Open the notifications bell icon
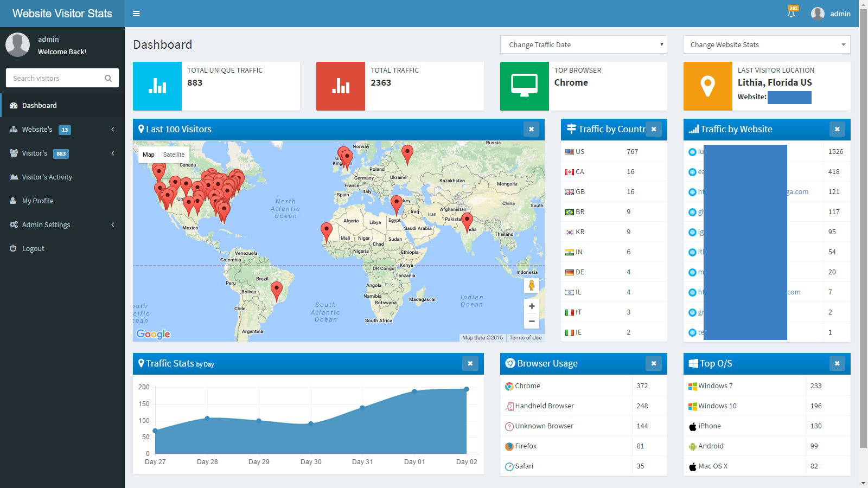The image size is (868, 488). (792, 14)
